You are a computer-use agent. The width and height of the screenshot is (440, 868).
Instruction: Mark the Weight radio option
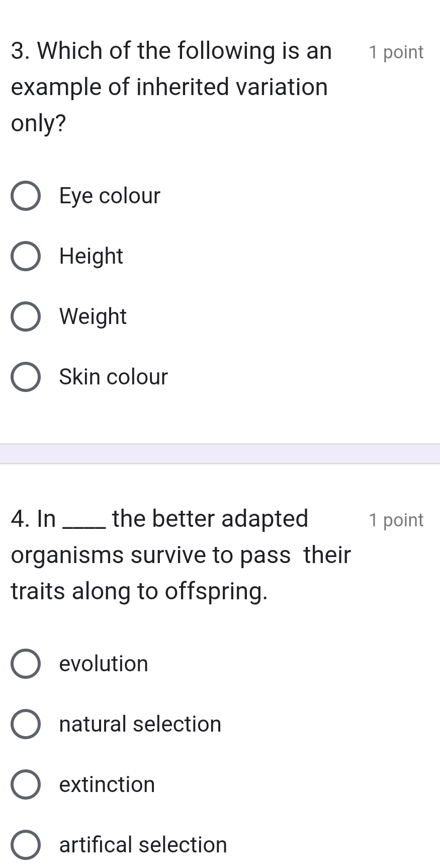tap(26, 317)
